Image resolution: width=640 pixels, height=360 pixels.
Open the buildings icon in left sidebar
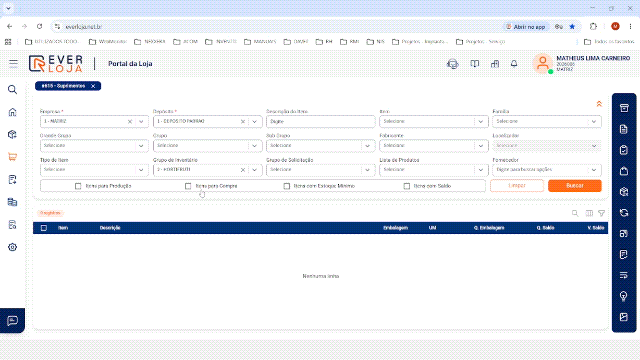[x=12, y=202]
